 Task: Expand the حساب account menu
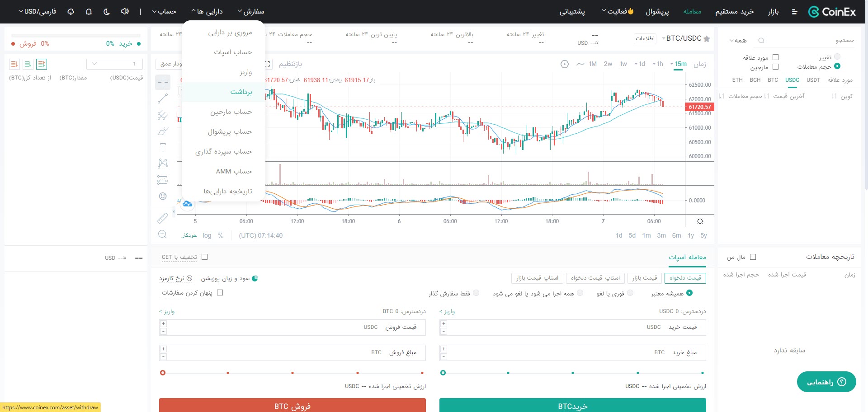pos(164,11)
